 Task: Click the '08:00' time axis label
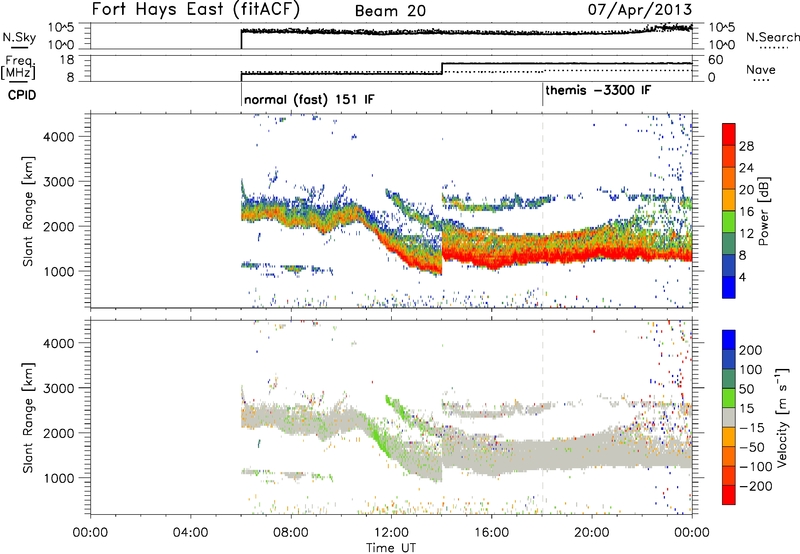pos(291,533)
